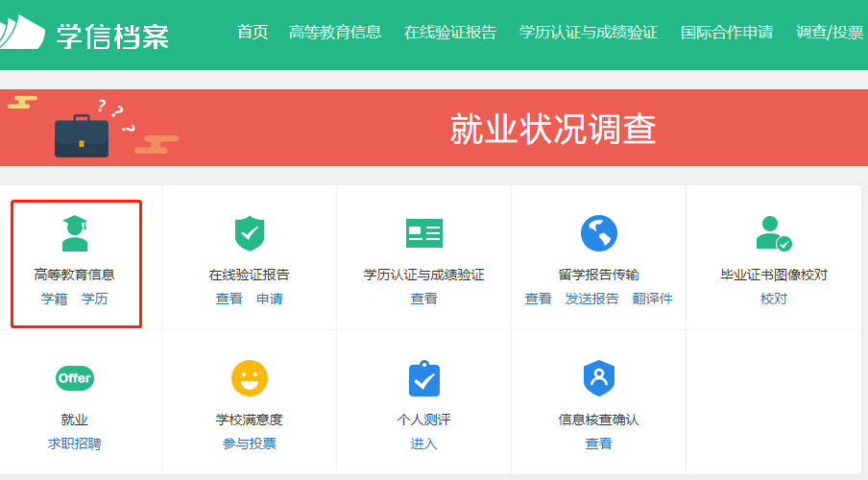Click the 求职招聘 link
The image size is (868, 480).
tap(75, 444)
